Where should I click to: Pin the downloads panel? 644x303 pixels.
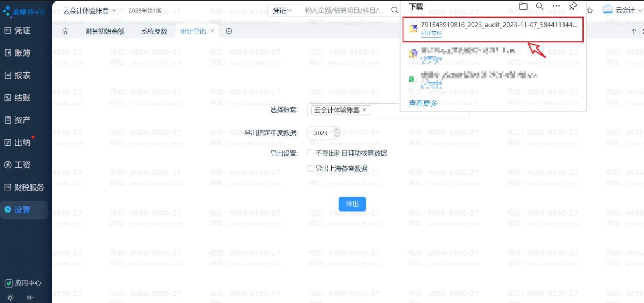coord(573,6)
